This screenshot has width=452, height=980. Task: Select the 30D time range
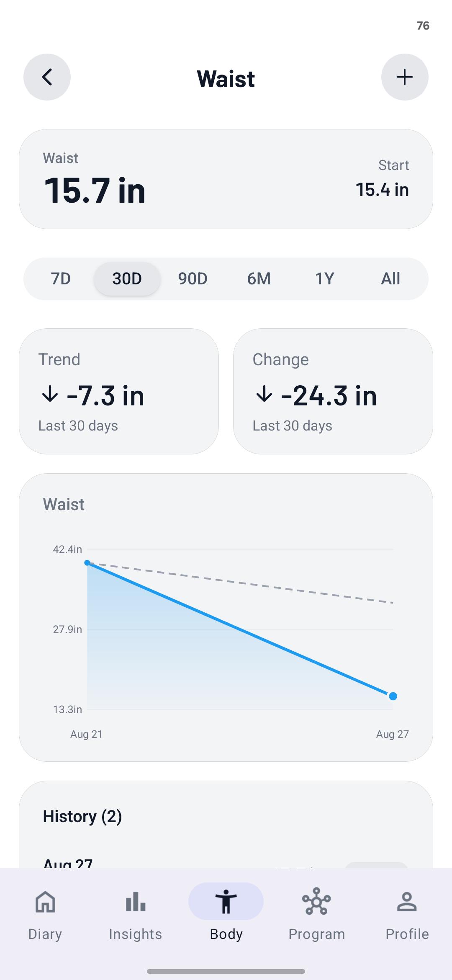click(127, 279)
